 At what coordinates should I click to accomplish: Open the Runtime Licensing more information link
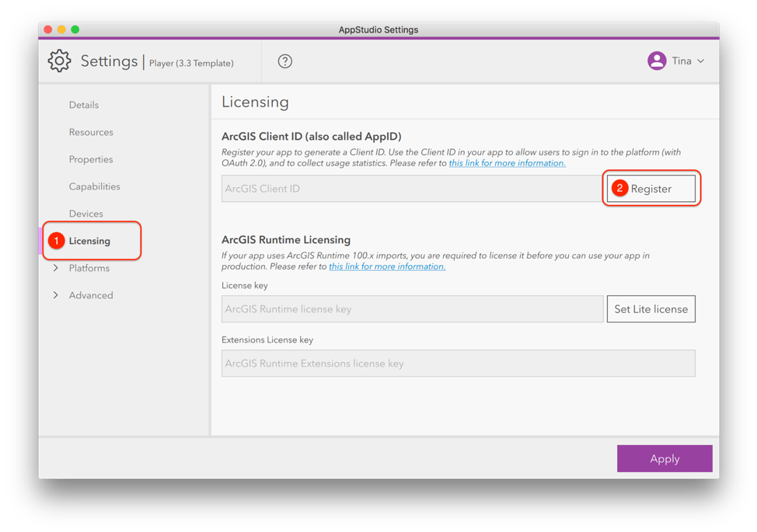[x=387, y=266]
